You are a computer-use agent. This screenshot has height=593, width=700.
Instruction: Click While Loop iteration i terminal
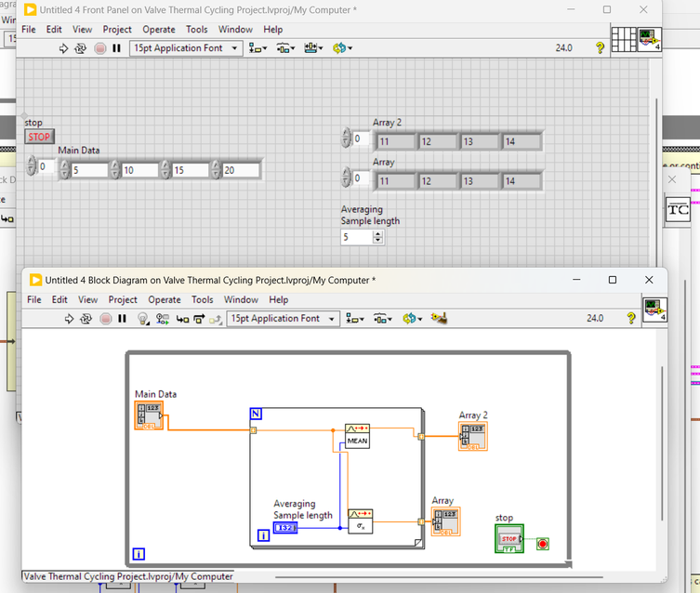coord(139,554)
